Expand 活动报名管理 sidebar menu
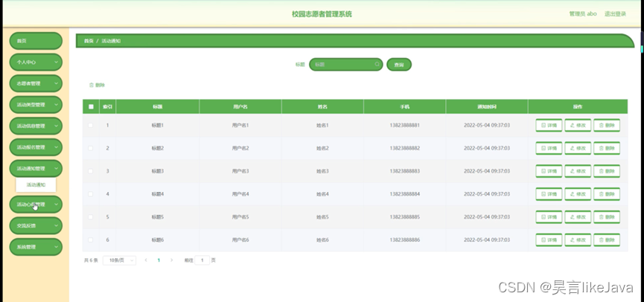 coord(36,147)
